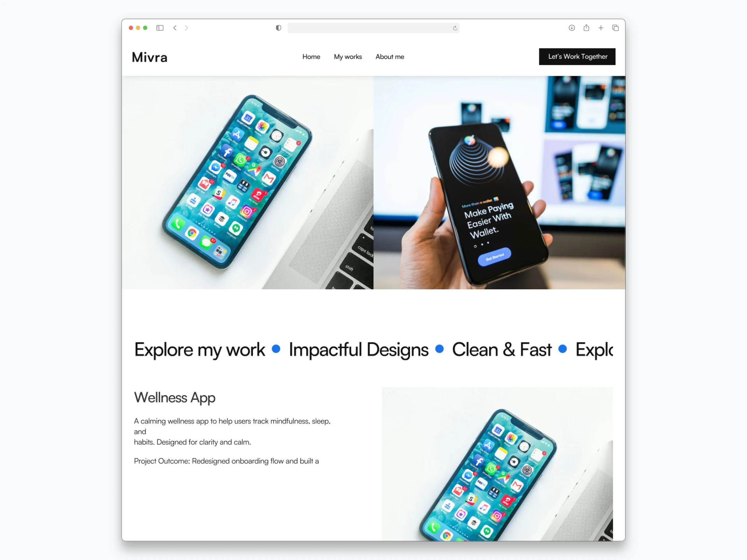Viewport: 747px width, 560px height.
Task: Open the privacy shield icon
Action: [279, 28]
